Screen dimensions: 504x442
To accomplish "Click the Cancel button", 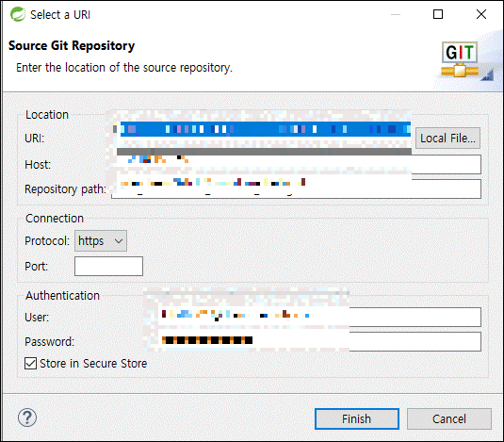I will click(449, 418).
